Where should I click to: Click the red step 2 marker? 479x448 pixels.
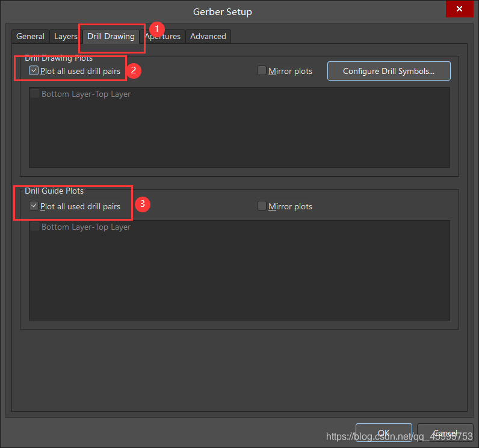[x=135, y=70]
